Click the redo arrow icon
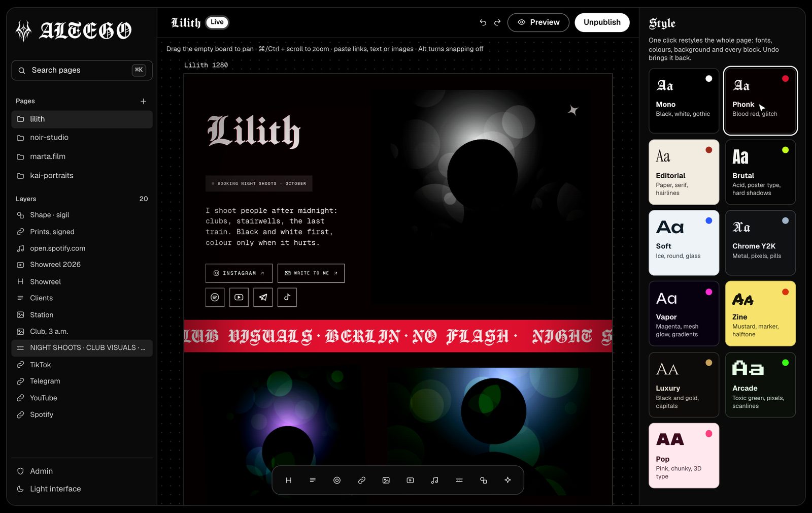Image resolution: width=812 pixels, height=513 pixels. coord(497,22)
